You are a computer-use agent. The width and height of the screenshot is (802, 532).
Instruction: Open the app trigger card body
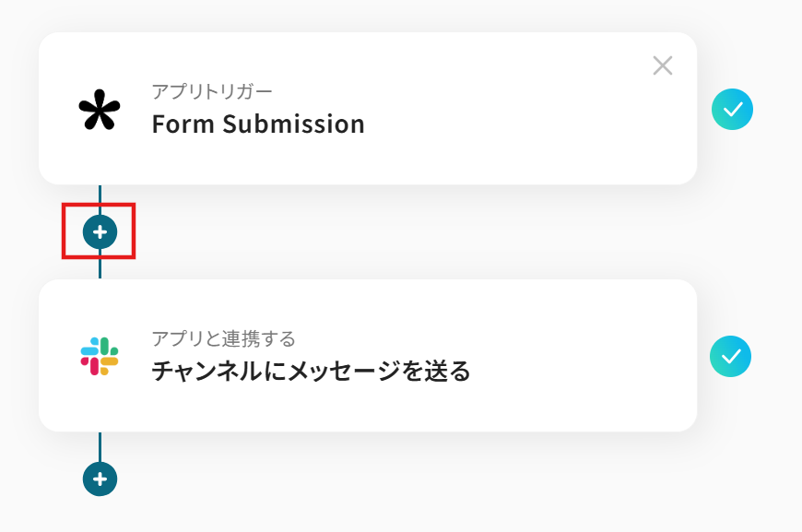pos(368,109)
